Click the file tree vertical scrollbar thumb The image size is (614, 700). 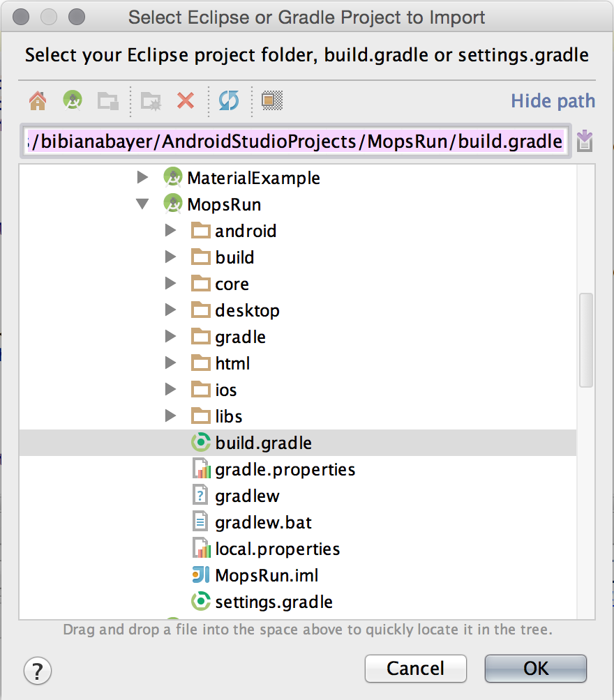586,340
